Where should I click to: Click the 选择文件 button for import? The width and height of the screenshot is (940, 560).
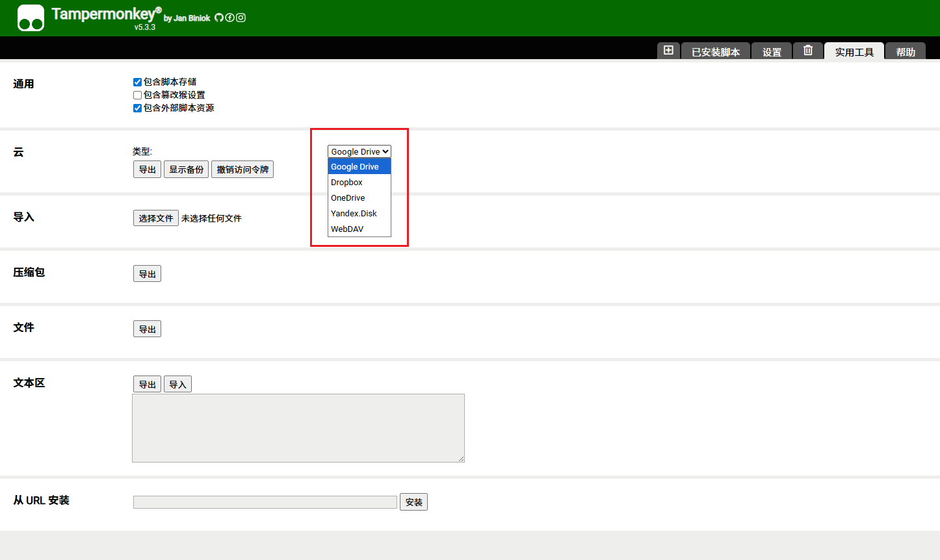[x=156, y=218]
